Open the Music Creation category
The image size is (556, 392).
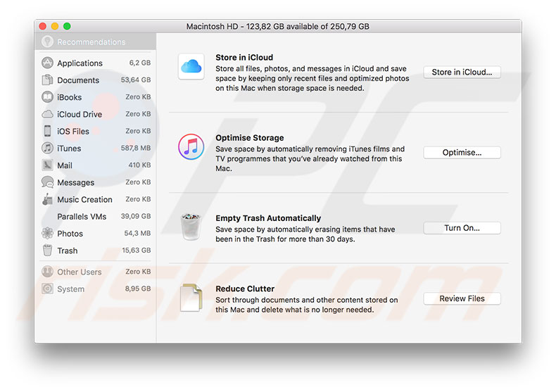pos(84,200)
